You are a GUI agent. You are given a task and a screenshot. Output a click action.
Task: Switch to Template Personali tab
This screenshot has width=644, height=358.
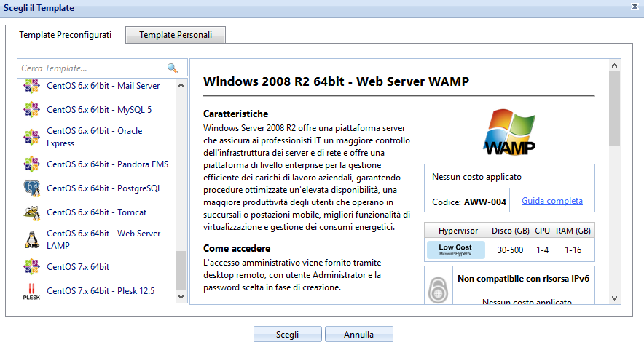(x=176, y=35)
